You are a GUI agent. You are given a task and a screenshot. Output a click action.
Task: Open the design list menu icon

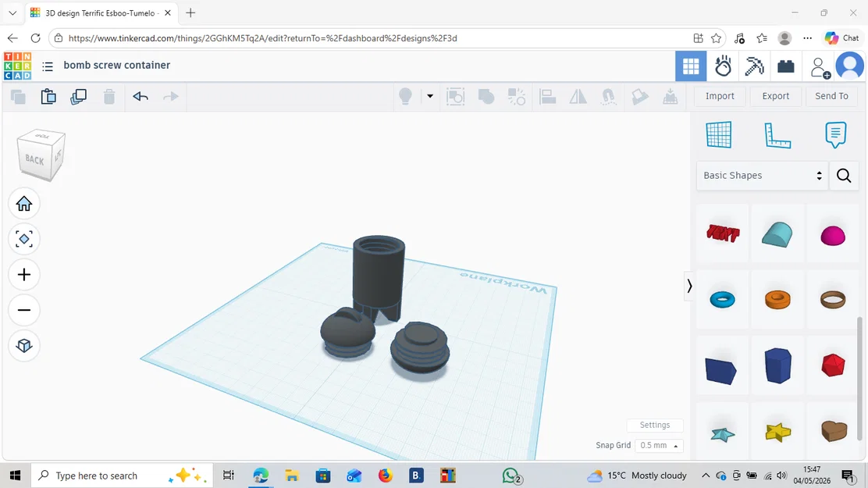pos(48,66)
